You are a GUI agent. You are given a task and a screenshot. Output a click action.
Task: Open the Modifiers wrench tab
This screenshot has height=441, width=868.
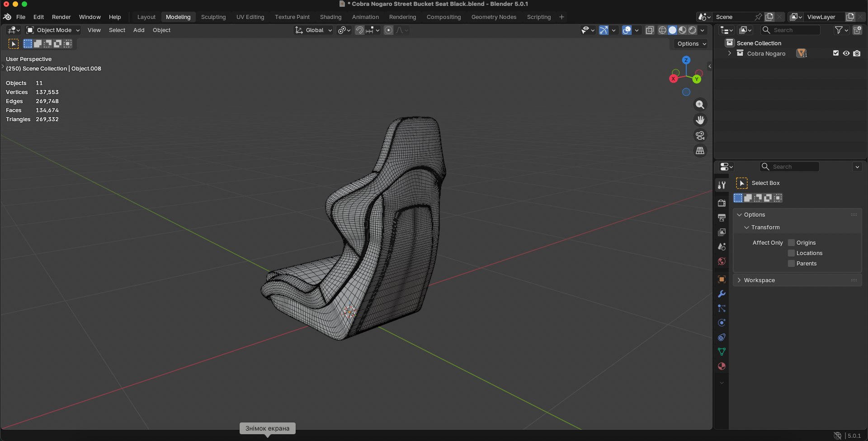coord(722,294)
